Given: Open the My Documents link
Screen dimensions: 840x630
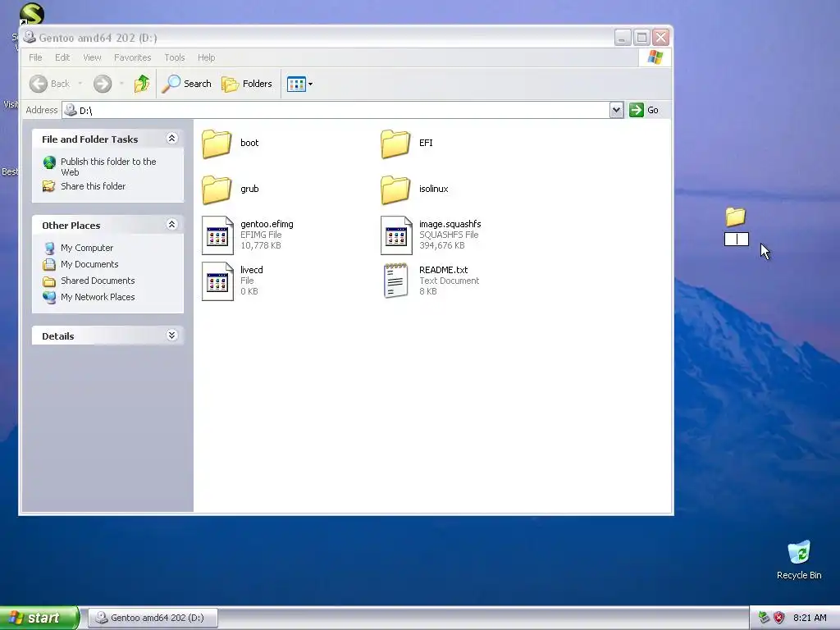Looking at the screenshot, I should point(89,264).
